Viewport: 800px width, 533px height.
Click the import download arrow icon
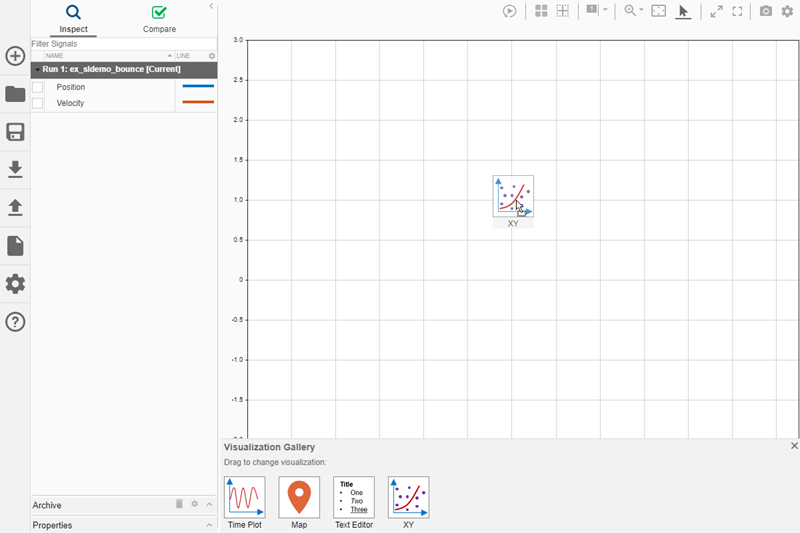coord(15,169)
